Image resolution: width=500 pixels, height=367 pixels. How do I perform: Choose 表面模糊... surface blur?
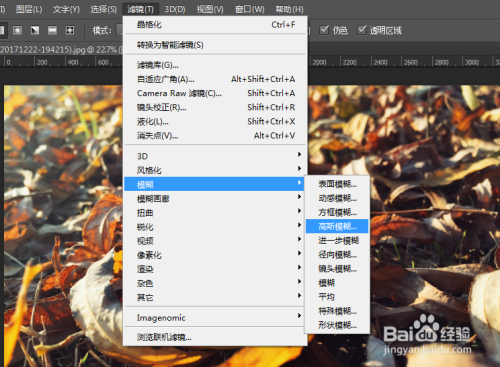[337, 184]
